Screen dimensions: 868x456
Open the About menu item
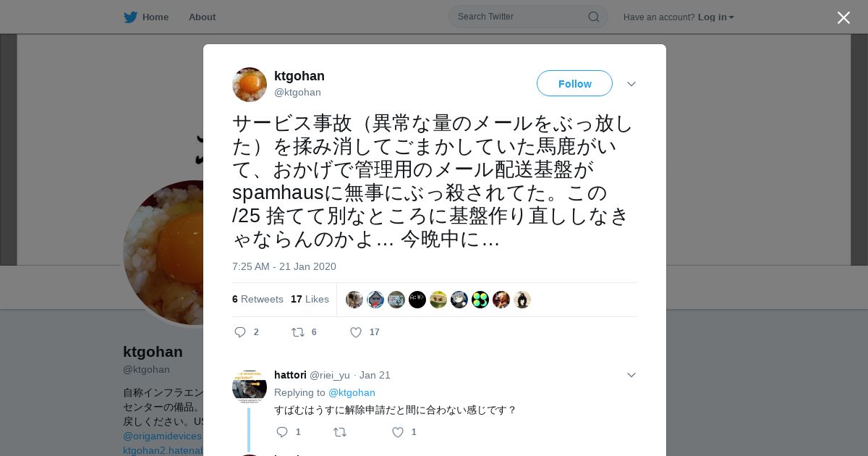click(x=202, y=17)
